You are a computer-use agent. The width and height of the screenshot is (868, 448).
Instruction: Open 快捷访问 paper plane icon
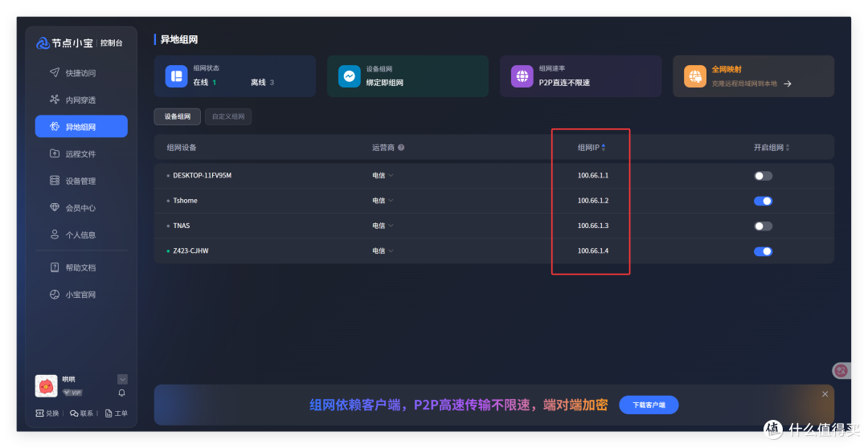[x=55, y=72]
